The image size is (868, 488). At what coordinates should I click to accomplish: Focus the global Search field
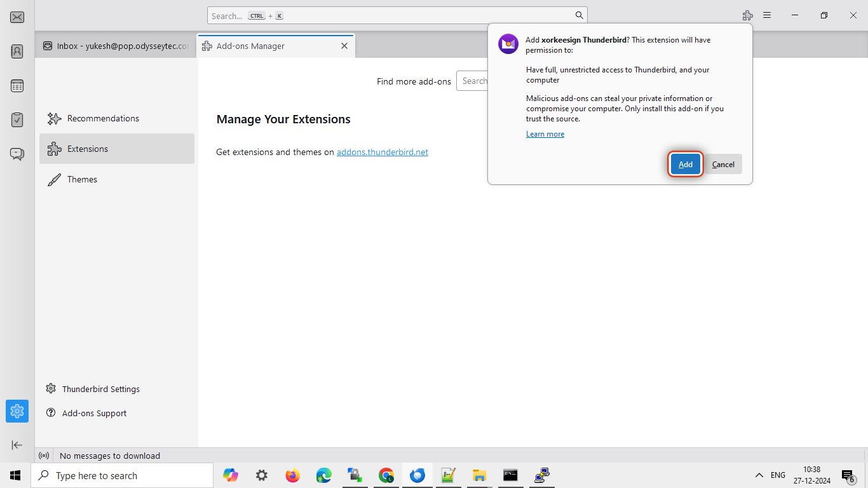(x=397, y=15)
